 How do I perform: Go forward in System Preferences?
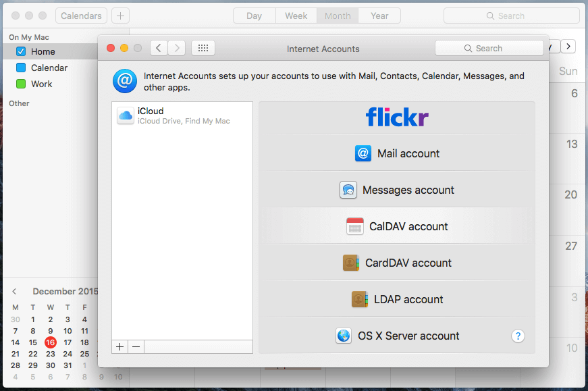coord(177,48)
